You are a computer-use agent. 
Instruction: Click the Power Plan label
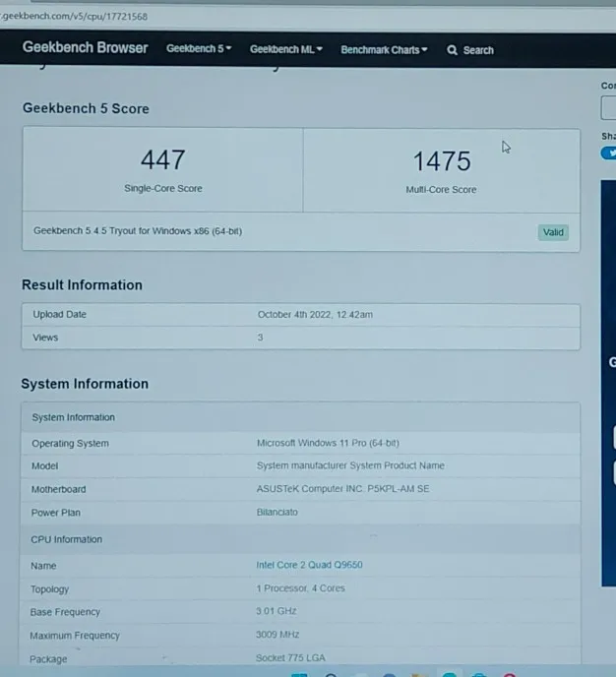pos(55,513)
